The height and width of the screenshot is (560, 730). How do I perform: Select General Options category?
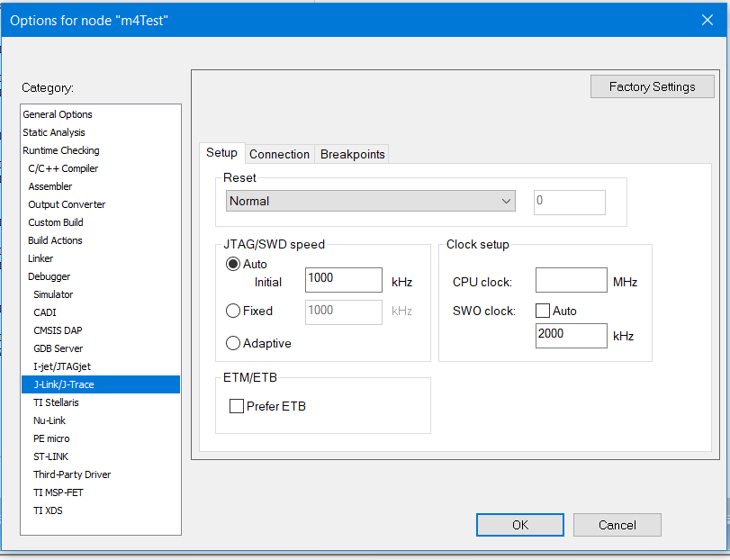tap(58, 114)
